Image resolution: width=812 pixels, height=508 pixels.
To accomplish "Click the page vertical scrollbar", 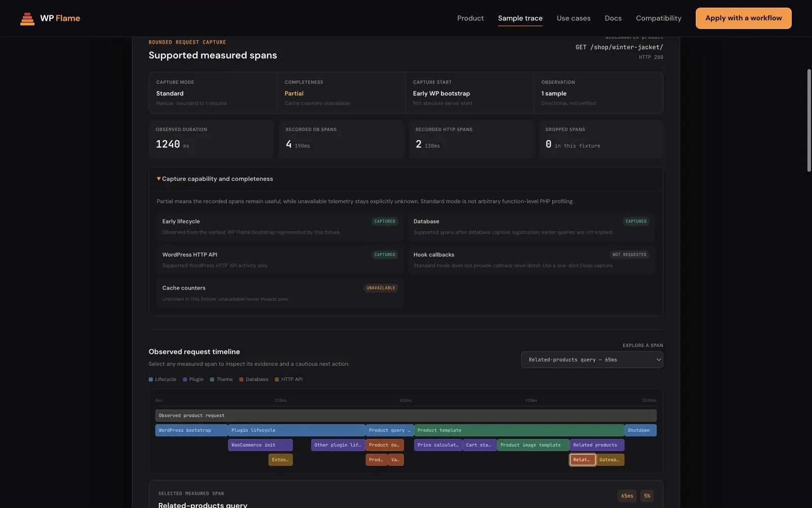I will (809, 120).
